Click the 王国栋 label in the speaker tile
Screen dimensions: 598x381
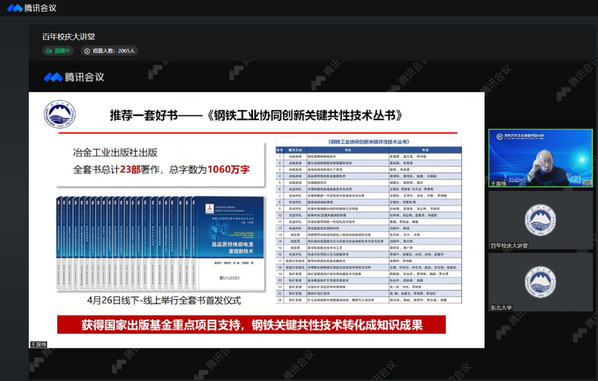[498, 183]
